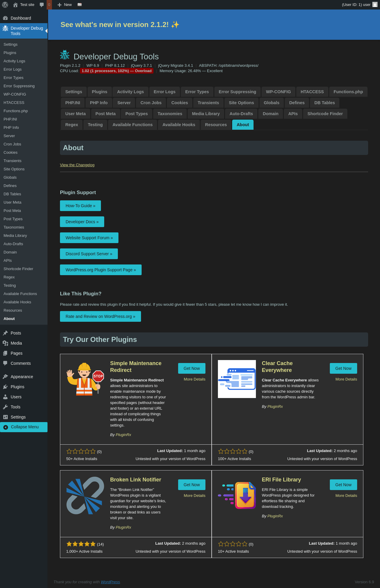View More Details for Simple Maintenance Redirect
Viewport: 380px width, 588px height.
(x=194, y=379)
